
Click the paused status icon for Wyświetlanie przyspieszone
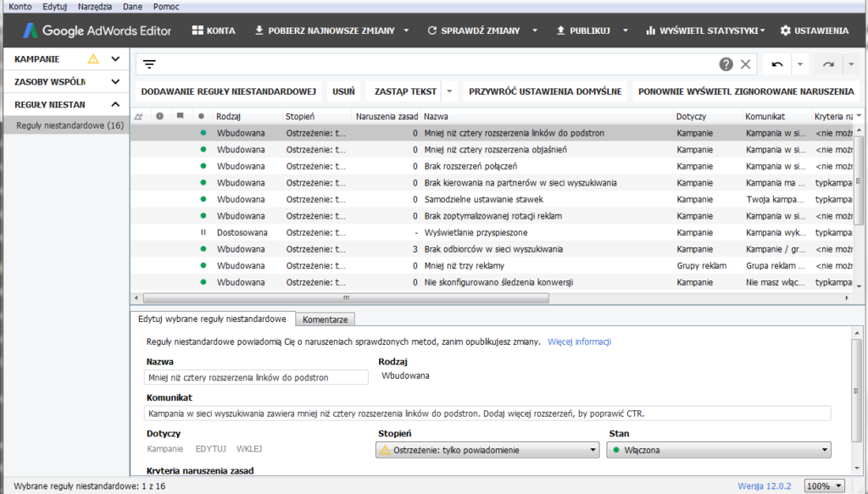pos(203,232)
